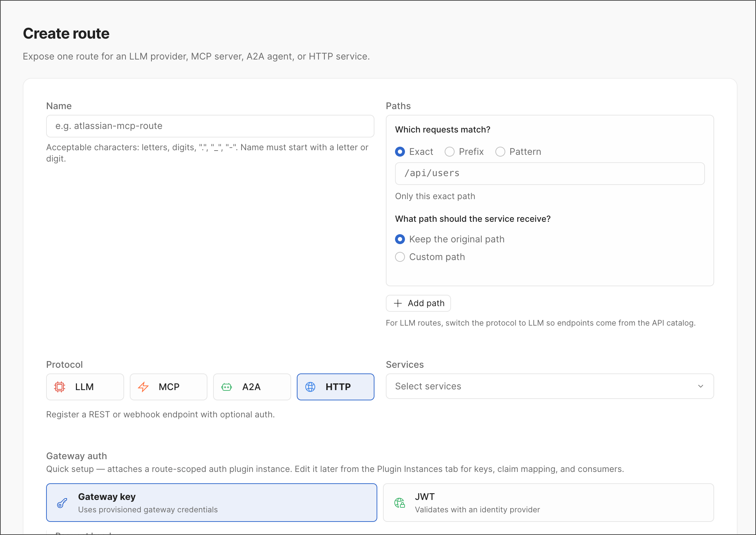Switch protocol to LLM
Screen dimensions: 756x535
click(x=85, y=387)
